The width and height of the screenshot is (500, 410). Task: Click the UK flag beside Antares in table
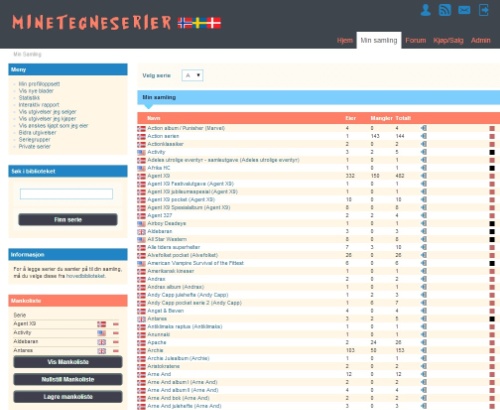click(x=141, y=319)
